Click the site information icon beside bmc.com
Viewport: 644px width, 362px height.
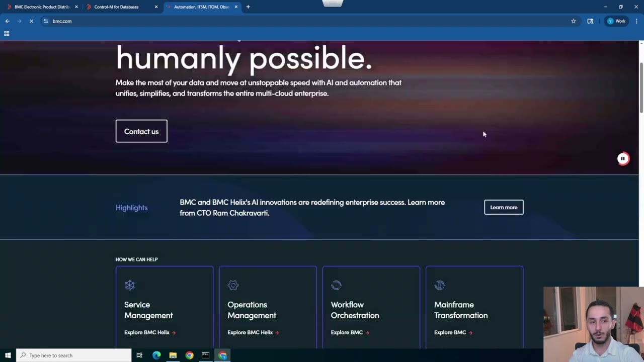46,21
